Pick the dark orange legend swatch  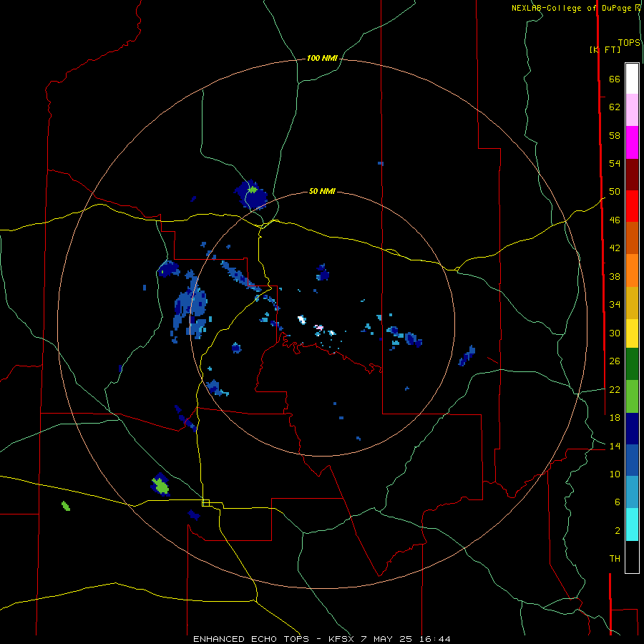(632, 238)
